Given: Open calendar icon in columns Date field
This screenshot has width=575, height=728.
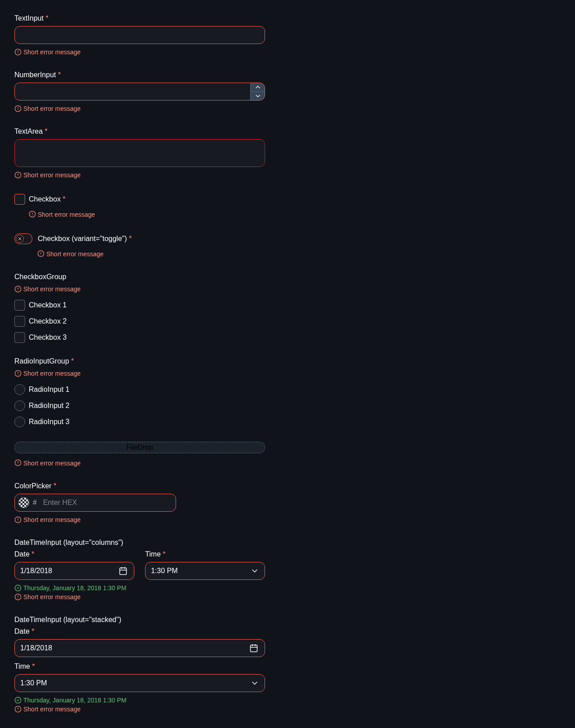Looking at the screenshot, I should (123, 571).
